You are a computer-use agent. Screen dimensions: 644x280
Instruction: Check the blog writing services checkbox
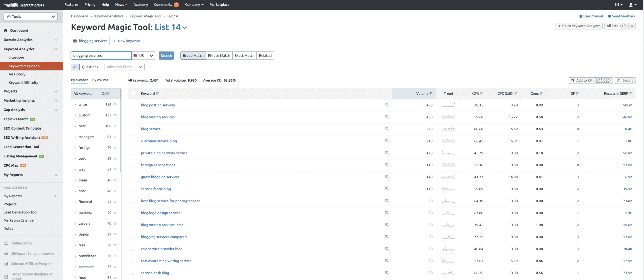tap(133, 117)
